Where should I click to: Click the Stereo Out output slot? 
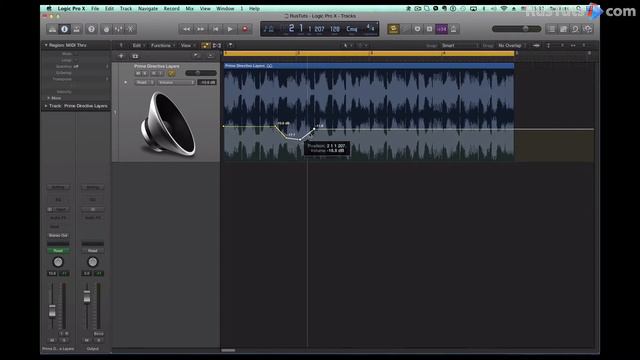click(x=58, y=236)
